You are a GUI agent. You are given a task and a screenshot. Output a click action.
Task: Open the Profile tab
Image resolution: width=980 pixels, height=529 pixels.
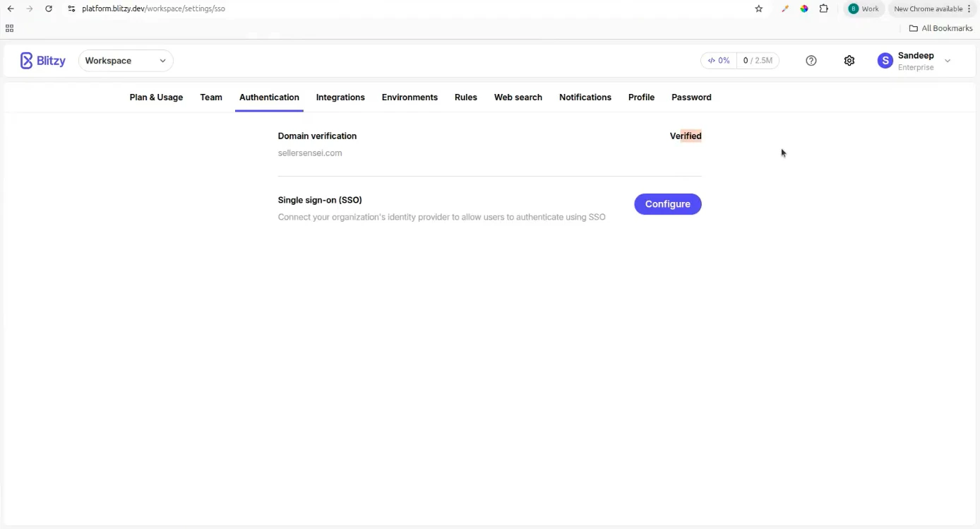pos(641,97)
